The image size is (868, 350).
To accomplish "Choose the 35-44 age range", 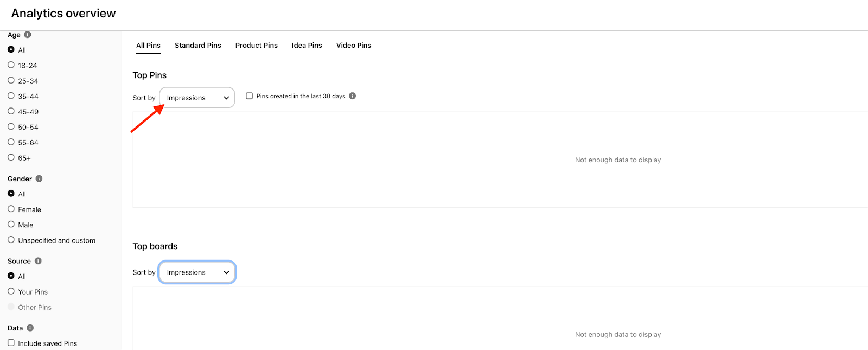I will point(11,96).
